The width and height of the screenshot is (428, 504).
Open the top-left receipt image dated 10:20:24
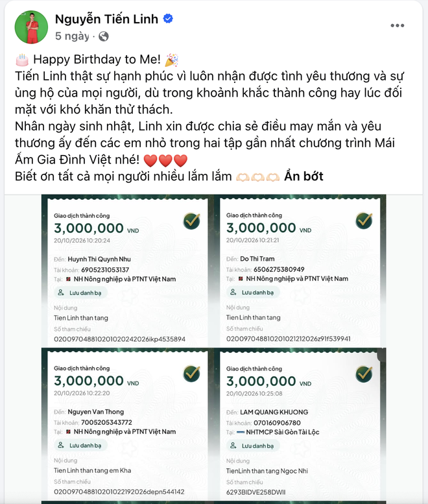pos(128,271)
